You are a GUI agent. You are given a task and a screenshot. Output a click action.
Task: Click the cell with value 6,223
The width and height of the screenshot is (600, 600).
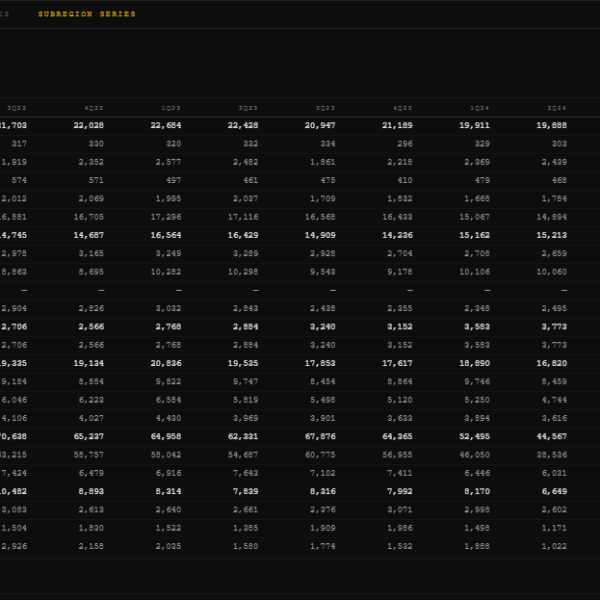(x=91, y=400)
